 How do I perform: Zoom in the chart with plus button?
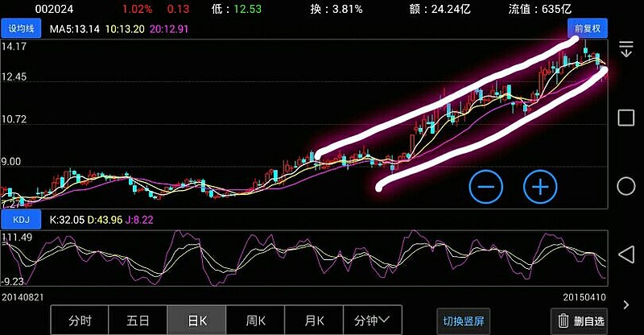(540, 187)
